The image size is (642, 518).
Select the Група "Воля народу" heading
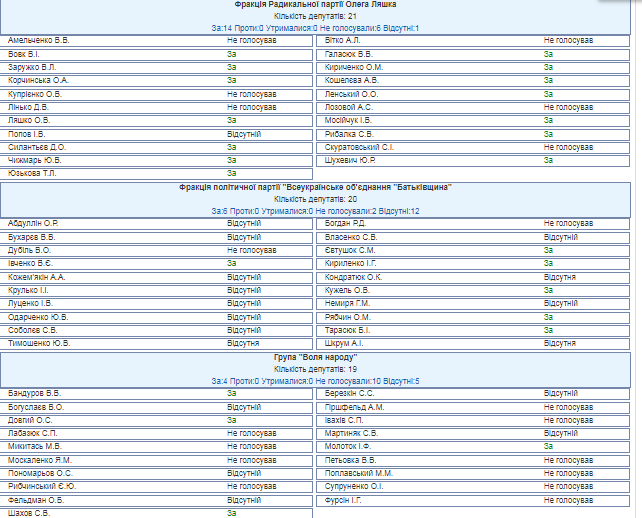click(x=315, y=357)
